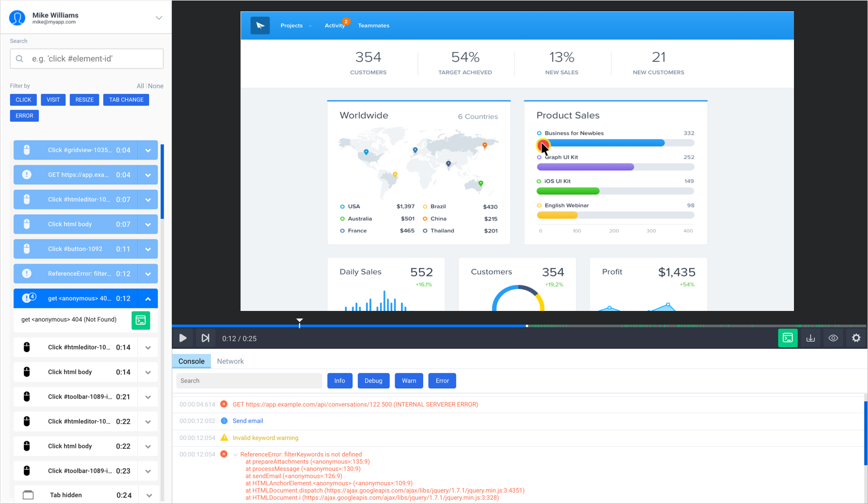Expand the Mike Williams account dropdown

(159, 18)
